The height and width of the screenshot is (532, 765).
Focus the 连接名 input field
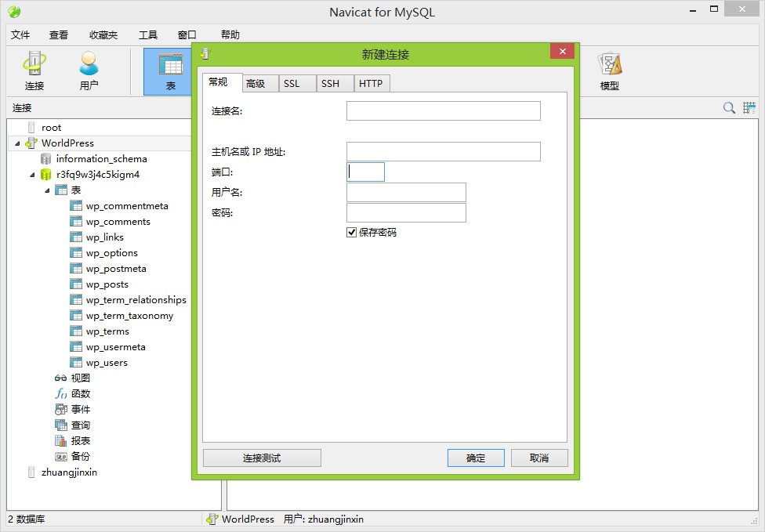click(444, 110)
